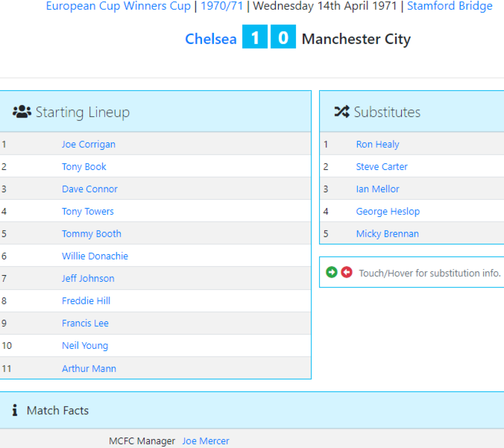Click the red substitution-off arrow icon
The width and height of the screenshot is (504, 448).
(346, 272)
